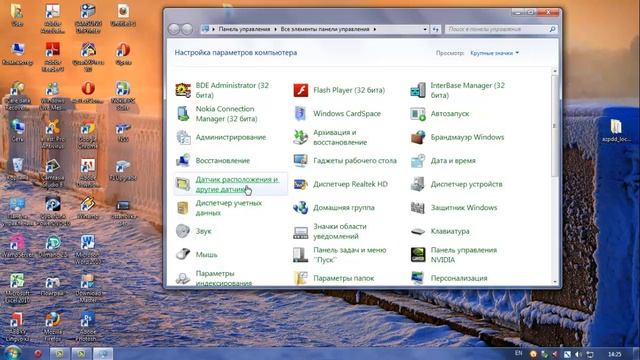640x360 pixels.
Task: Click the active Control Panel taskbar button
Action: pos(102,353)
